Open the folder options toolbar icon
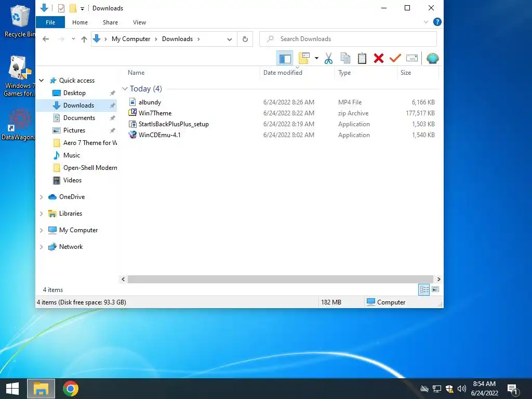 (304, 58)
